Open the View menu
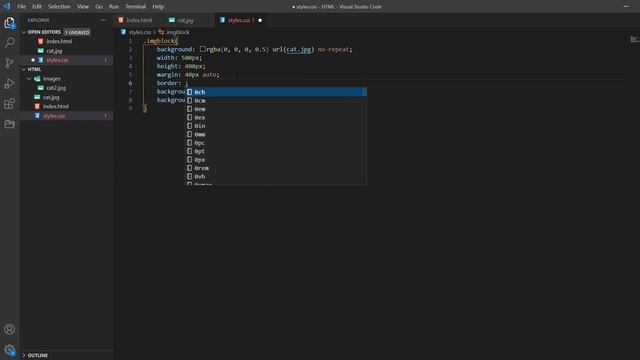640x360 pixels. coord(82,7)
